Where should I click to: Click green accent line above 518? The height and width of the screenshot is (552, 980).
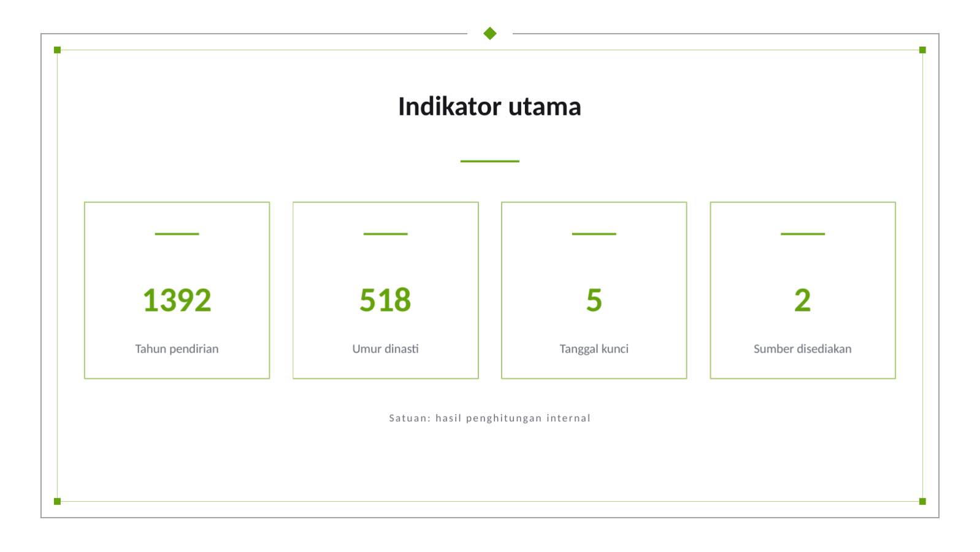(x=385, y=234)
